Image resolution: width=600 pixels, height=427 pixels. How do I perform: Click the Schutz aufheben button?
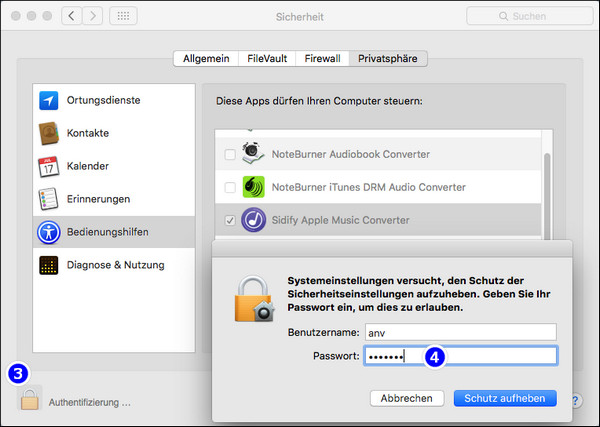click(x=505, y=398)
